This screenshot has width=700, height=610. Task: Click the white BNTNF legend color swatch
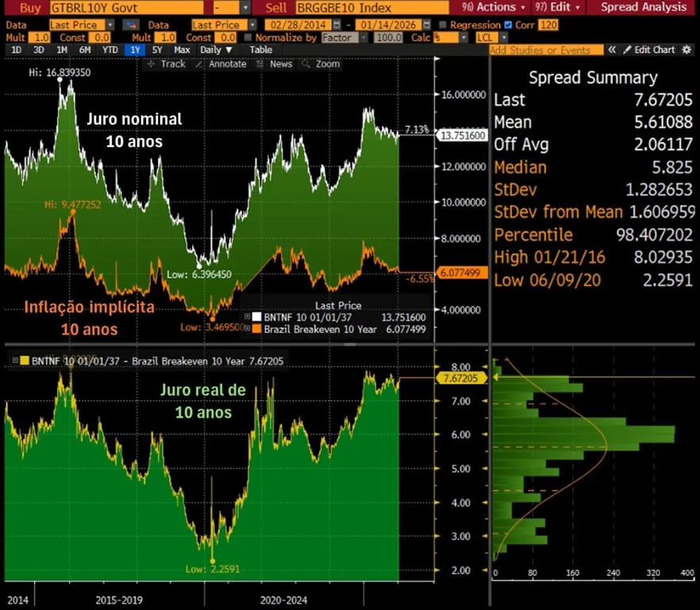click(258, 317)
